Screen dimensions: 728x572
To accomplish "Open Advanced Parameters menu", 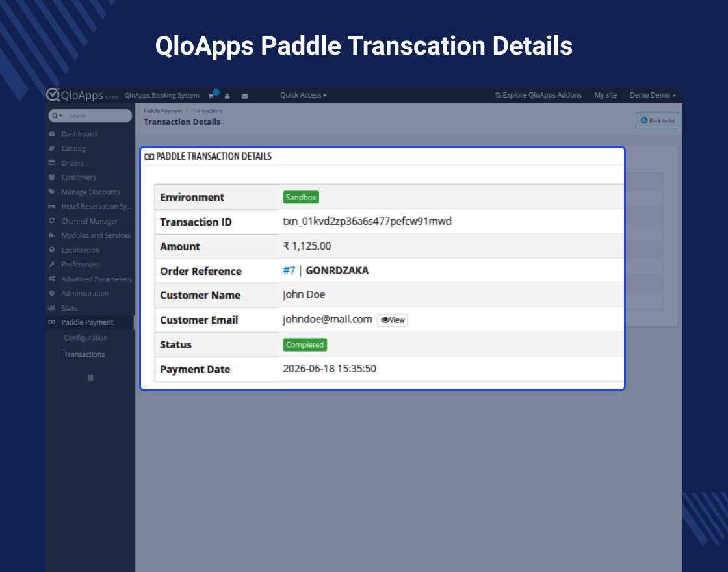I will point(96,279).
